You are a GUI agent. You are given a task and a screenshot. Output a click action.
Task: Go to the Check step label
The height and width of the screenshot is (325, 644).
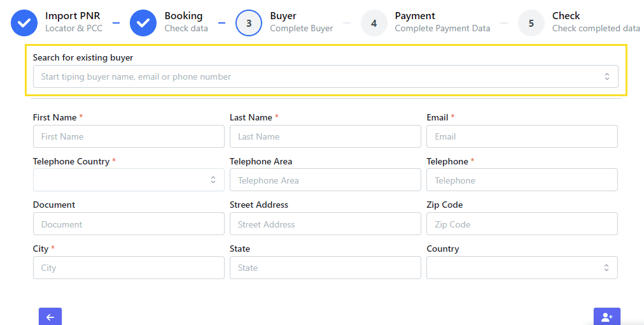point(566,16)
